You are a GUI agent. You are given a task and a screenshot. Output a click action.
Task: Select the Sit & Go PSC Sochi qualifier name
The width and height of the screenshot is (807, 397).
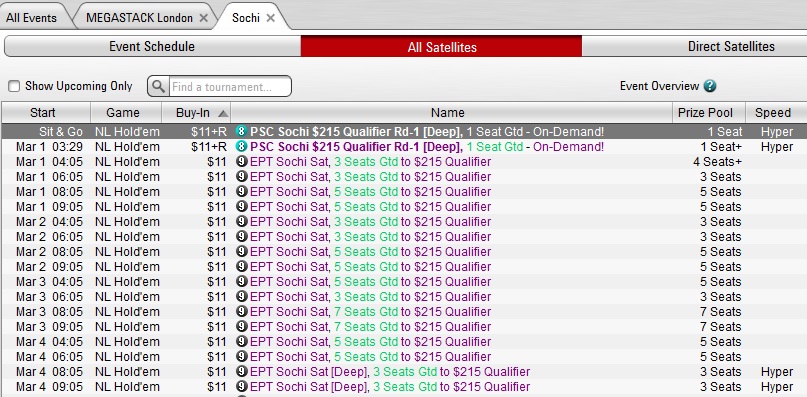[427, 132]
